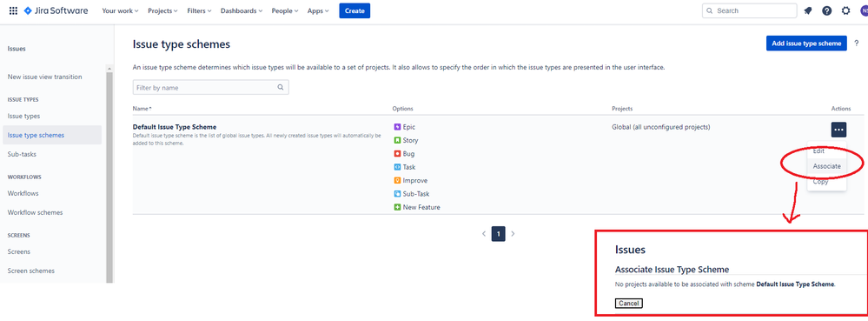Click Add issue type scheme button
The image size is (868, 321).
point(806,43)
